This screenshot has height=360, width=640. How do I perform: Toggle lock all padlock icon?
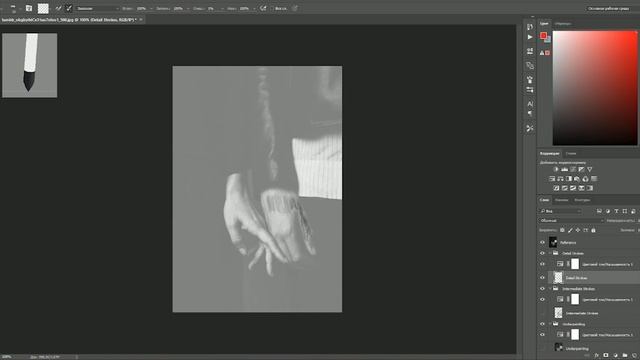(x=593, y=230)
